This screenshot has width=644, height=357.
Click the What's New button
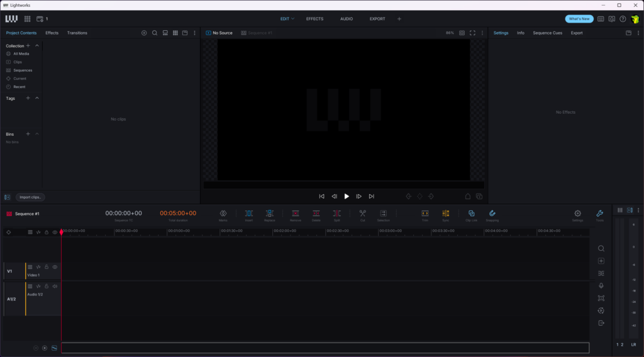coord(579,19)
